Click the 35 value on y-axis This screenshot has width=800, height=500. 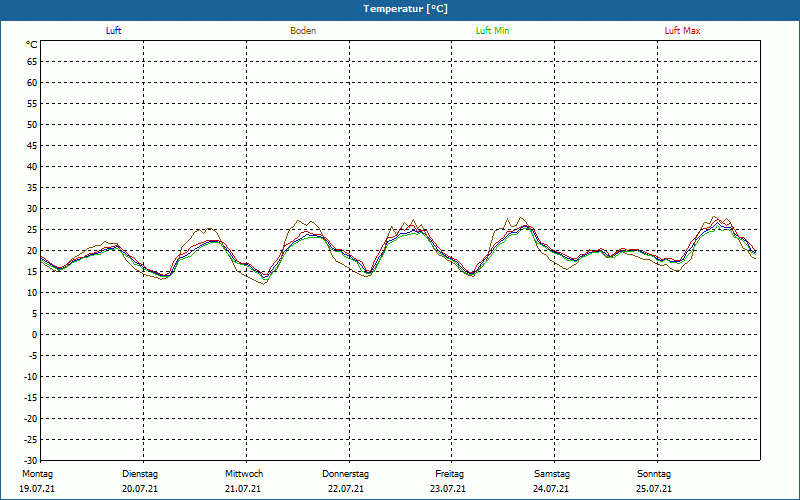coord(32,188)
